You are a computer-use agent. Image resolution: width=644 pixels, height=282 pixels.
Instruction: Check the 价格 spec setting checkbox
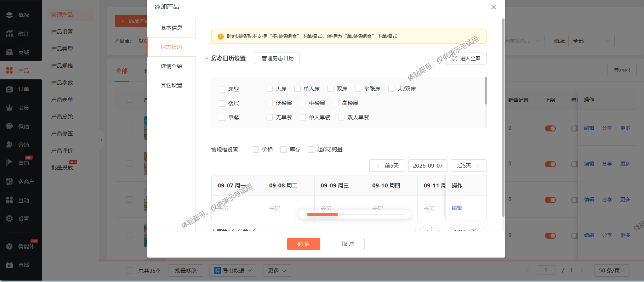coord(256,150)
